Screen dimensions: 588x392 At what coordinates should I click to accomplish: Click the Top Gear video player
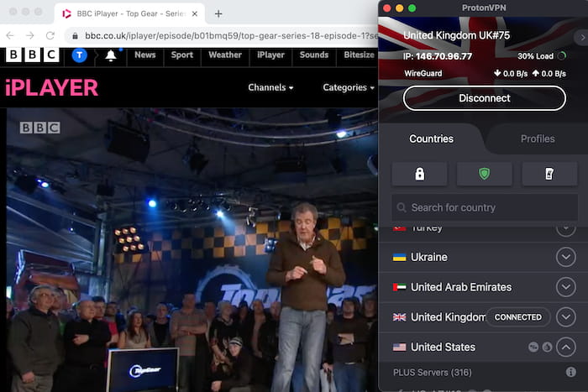click(192, 250)
